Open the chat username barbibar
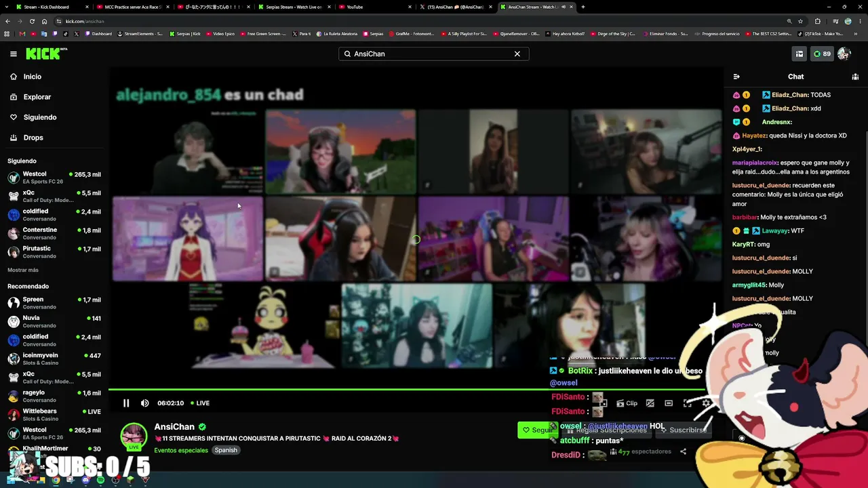868x488 pixels. click(x=745, y=217)
